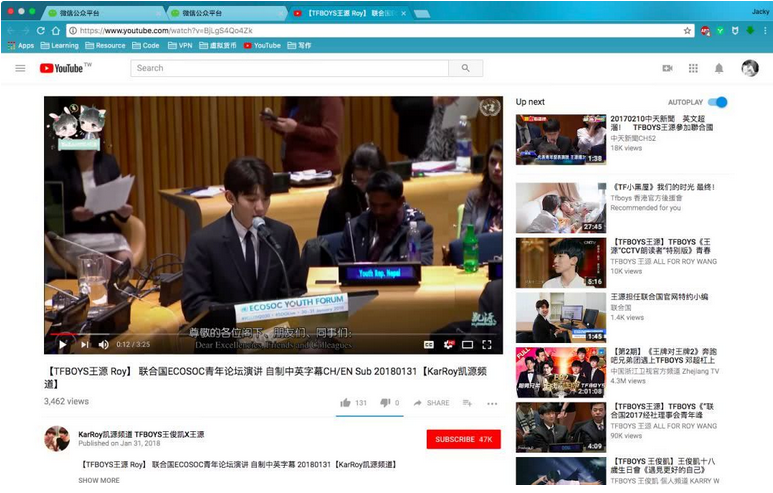
Task: Open the 20170210中天新聞 video thumbnail
Action: (561, 140)
